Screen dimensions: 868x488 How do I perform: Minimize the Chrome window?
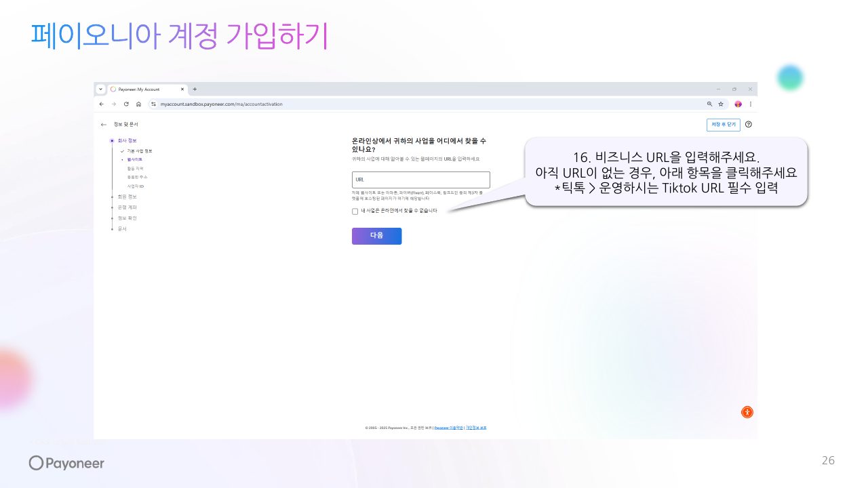point(719,89)
